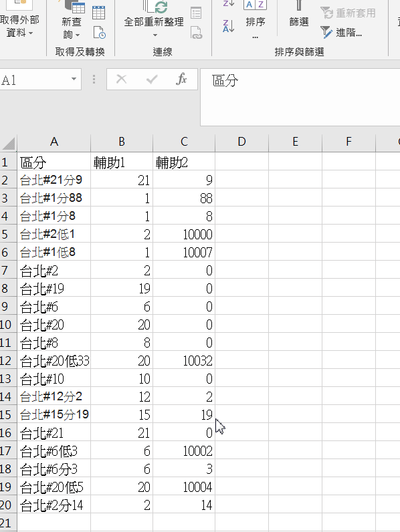Click cell with value 10007
Screen dimensions: 400x532
pyautogui.click(x=184, y=252)
